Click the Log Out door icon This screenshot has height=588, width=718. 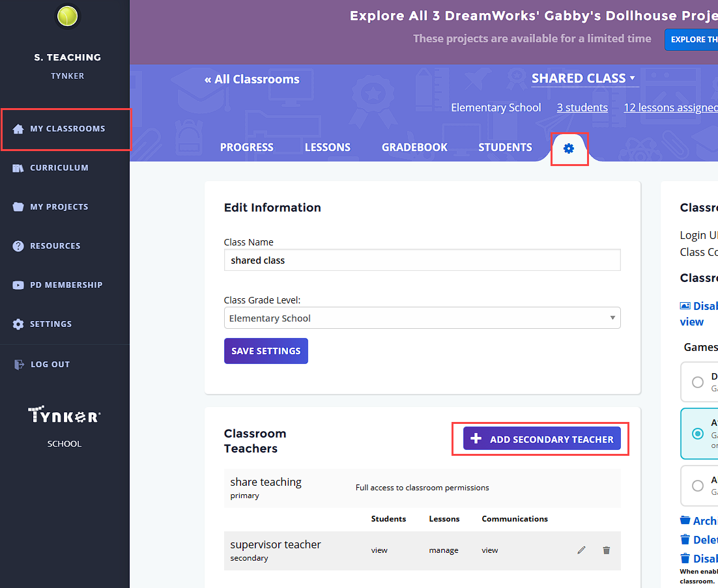pyautogui.click(x=19, y=364)
